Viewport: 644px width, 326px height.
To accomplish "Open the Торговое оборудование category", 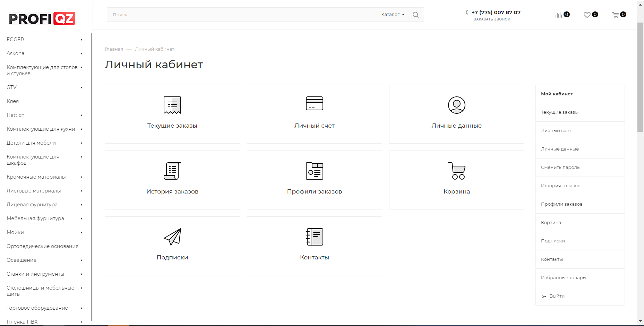I will 37,308.
